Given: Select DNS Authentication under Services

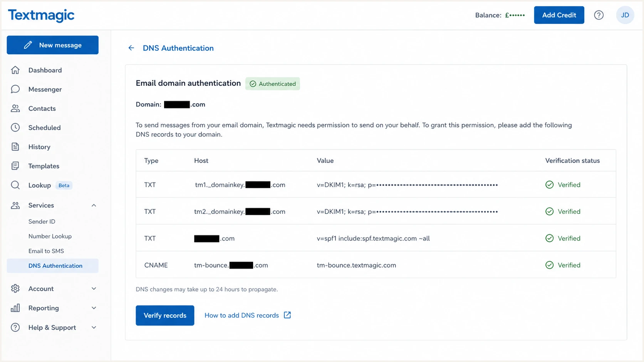Looking at the screenshot, I should [53, 266].
